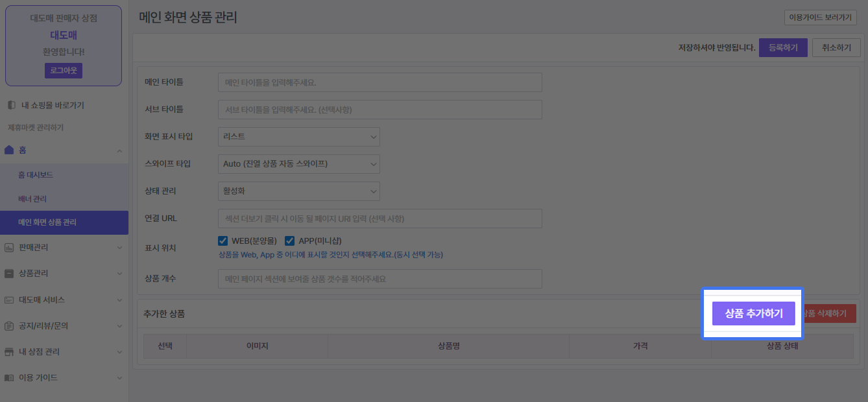Image resolution: width=868 pixels, height=402 pixels.
Task: Open the 스와이프 타입 Auto dropdown
Action: [298, 164]
